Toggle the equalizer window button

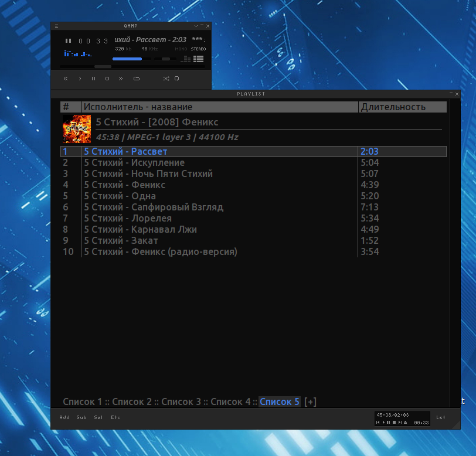(186, 59)
